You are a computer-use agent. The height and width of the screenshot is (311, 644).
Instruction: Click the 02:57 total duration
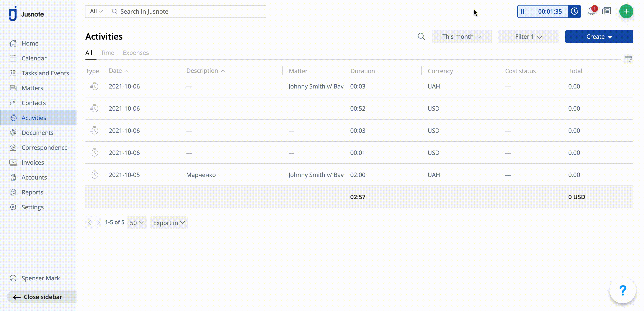click(x=357, y=197)
